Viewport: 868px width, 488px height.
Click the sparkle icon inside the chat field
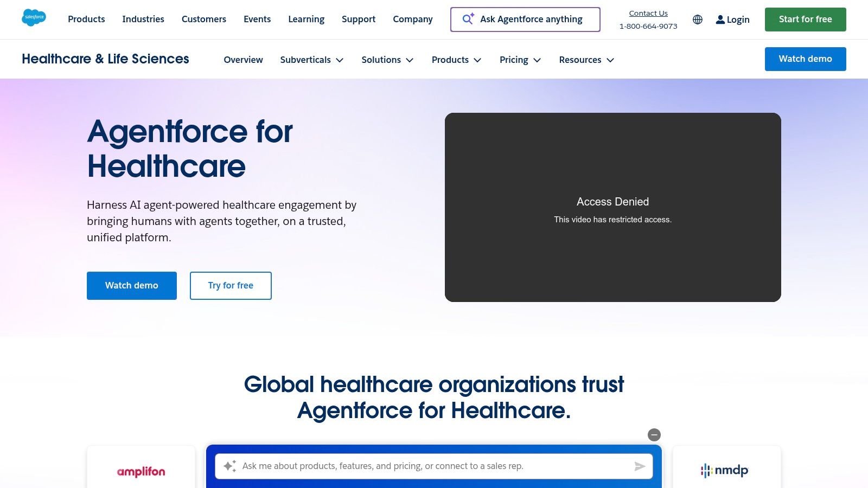point(229,466)
